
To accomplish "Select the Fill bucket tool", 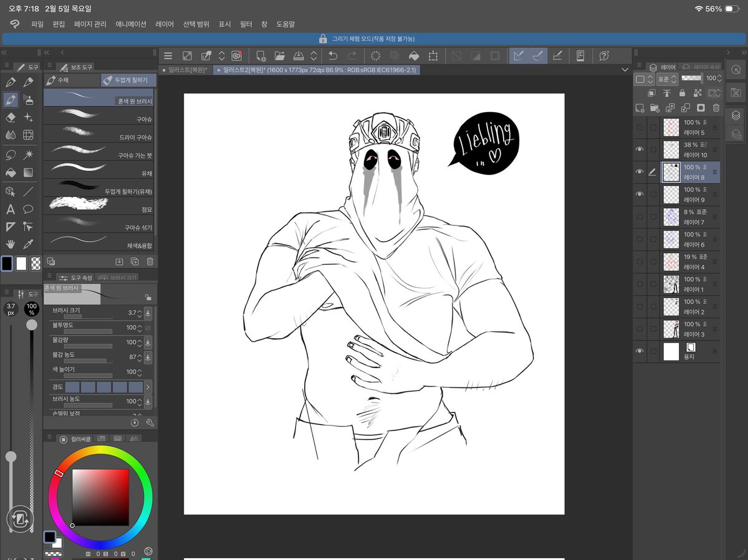I will click(x=11, y=173).
